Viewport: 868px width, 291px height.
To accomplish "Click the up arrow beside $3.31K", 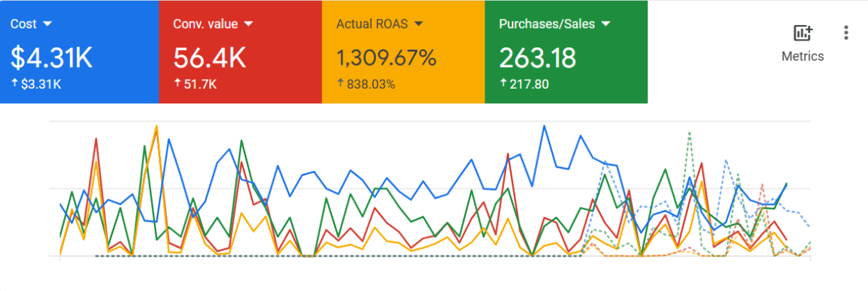I will point(15,84).
